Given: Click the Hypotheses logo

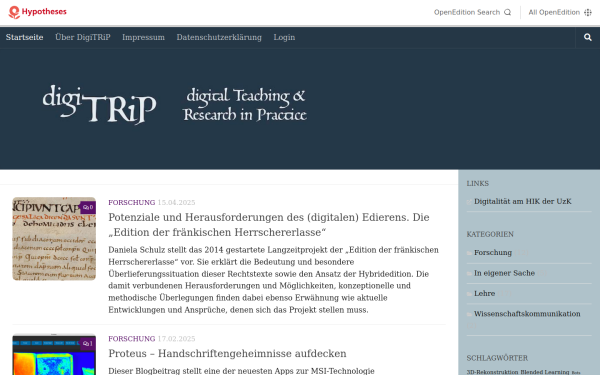Looking at the screenshot, I should coord(38,12).
